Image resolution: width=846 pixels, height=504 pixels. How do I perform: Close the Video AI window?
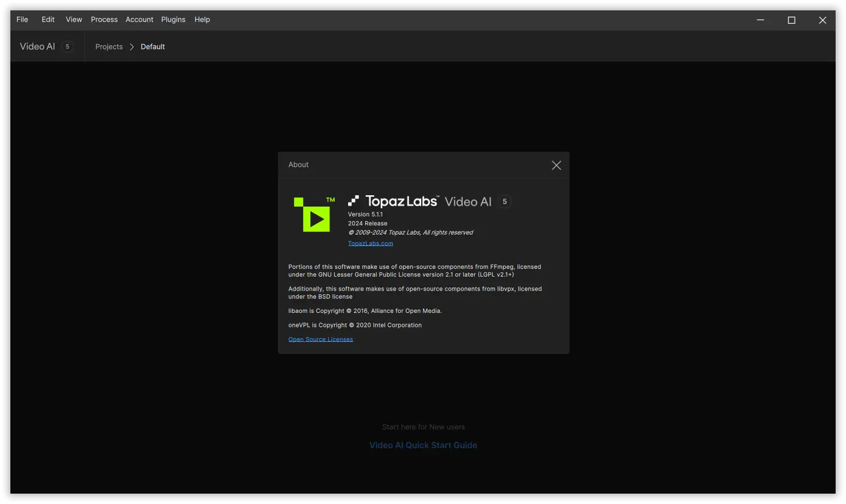pos(823,20)
